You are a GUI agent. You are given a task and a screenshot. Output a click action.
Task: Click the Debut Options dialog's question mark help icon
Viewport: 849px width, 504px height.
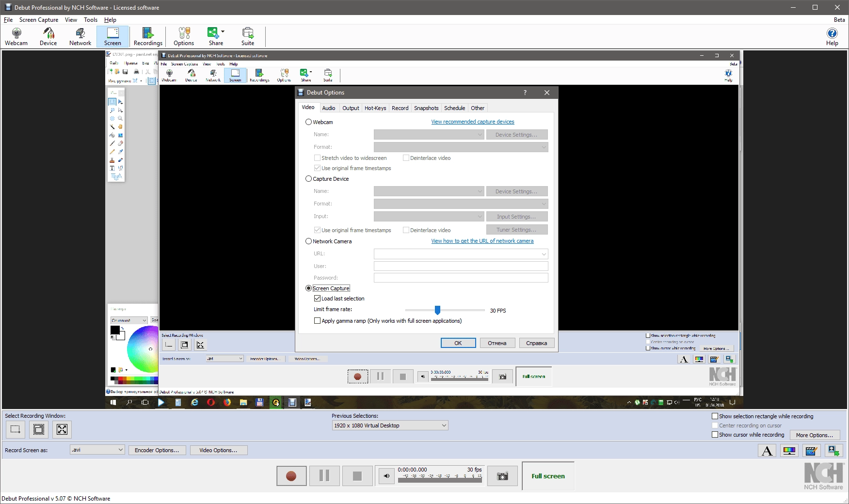coord(525,93)
